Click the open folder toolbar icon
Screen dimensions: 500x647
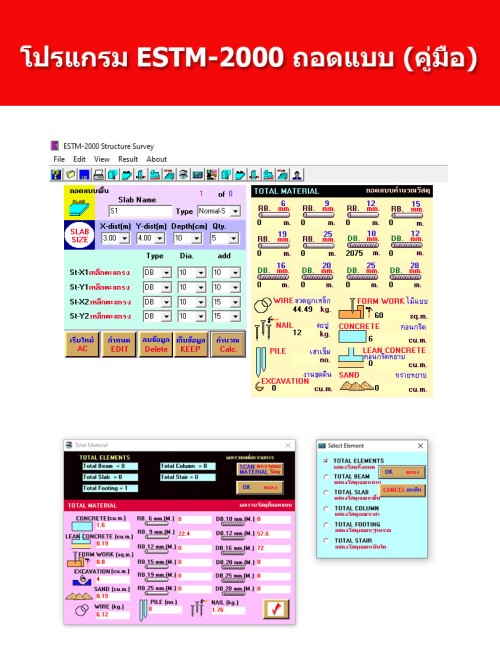point(70,175)
